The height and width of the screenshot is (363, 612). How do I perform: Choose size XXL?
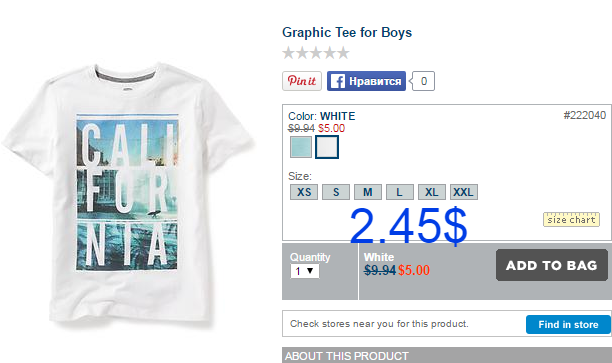click(464, 192)
